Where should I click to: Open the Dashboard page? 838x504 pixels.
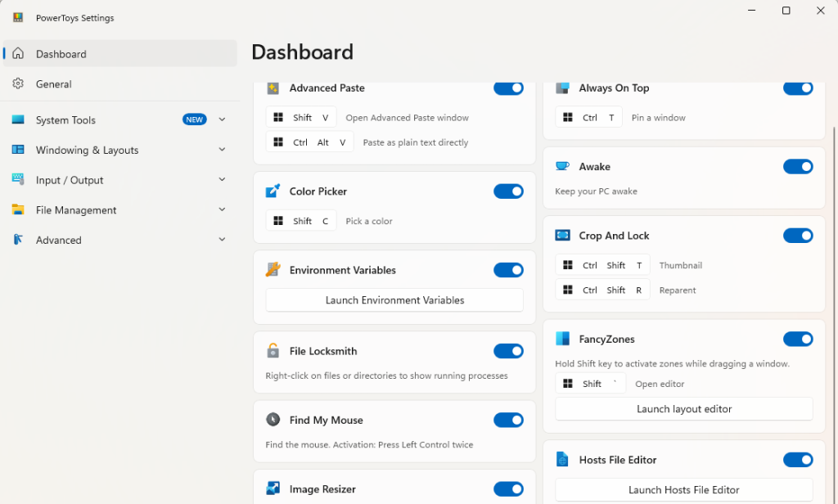click(119, 53)
